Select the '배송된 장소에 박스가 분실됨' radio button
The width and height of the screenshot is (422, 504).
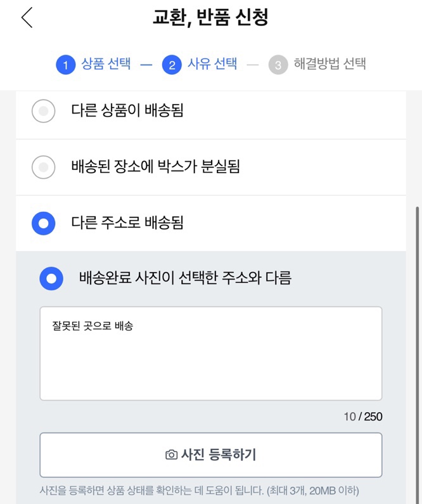43,167
